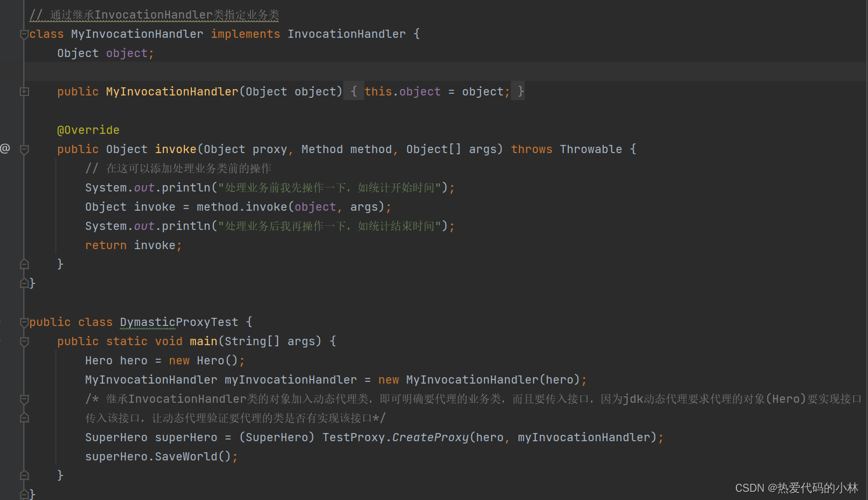The height and width of the screenshot is (500, 868).
Task: Click the "this" keyword in the constructor
Action: (378, 91)
